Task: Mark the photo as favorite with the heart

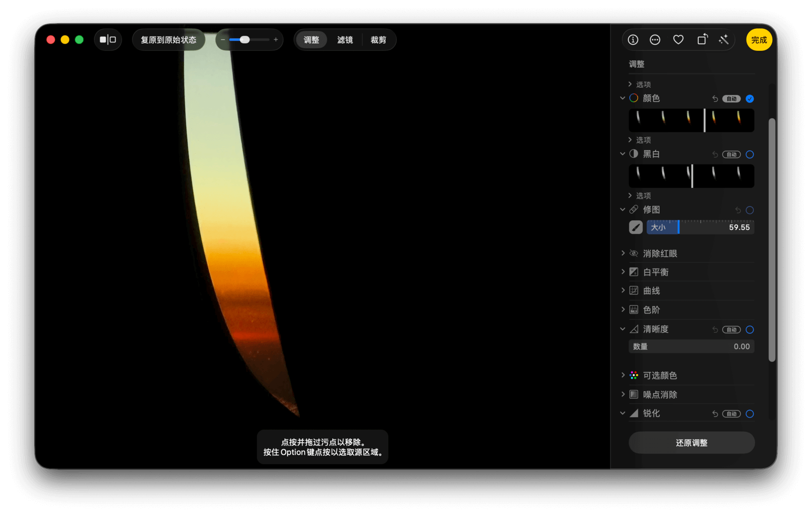Action: [x=679, y=40]
